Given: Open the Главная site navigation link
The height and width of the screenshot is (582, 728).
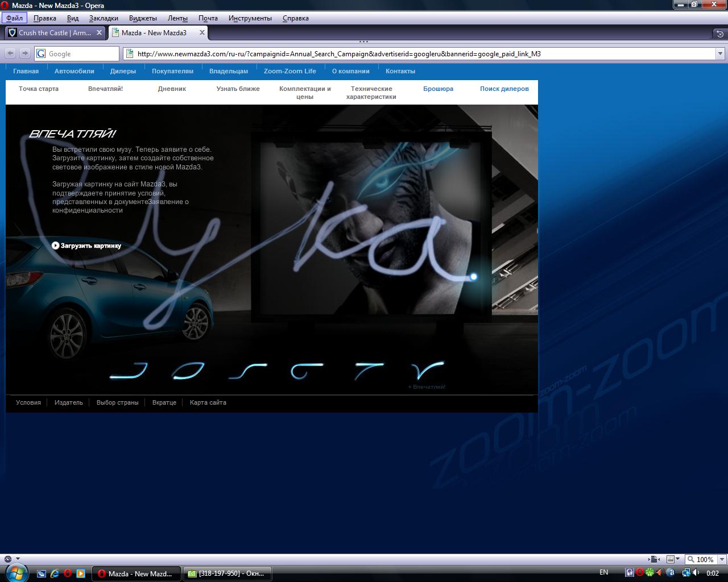Looking at the screenshot, I should click(26, 71).
